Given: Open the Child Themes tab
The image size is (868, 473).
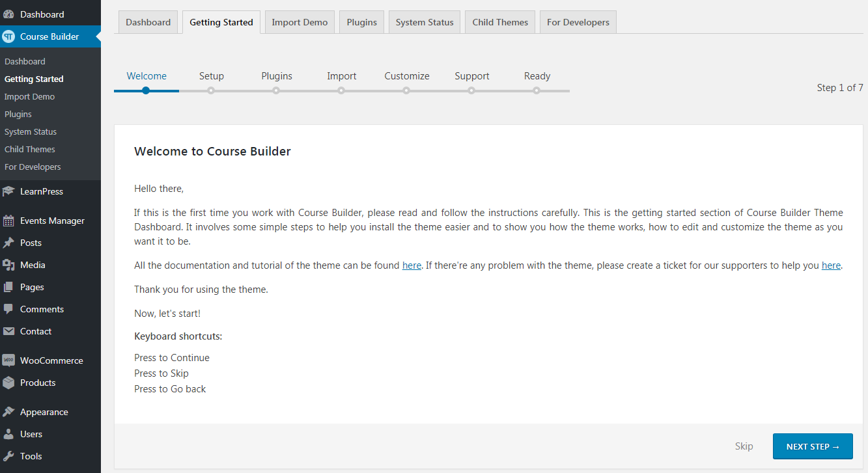Looking at the screenshot, I should [500, 22].
